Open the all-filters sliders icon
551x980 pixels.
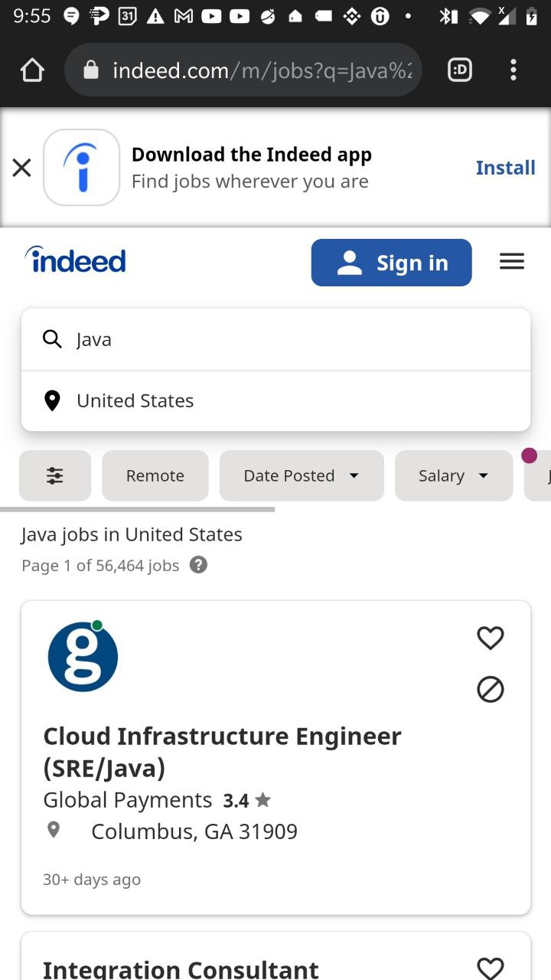pos(55,475)
